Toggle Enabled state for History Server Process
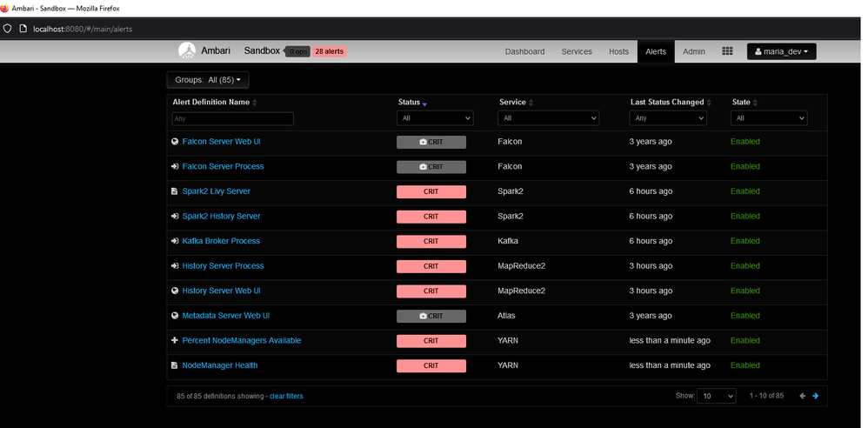Screen dimensions: 868x428 (745, 266)
